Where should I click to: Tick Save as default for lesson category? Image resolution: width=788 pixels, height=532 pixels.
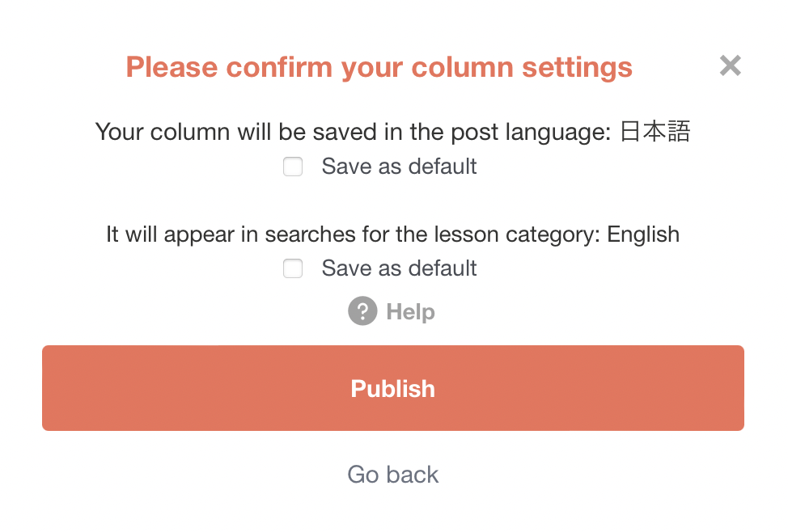coord(293,268)
